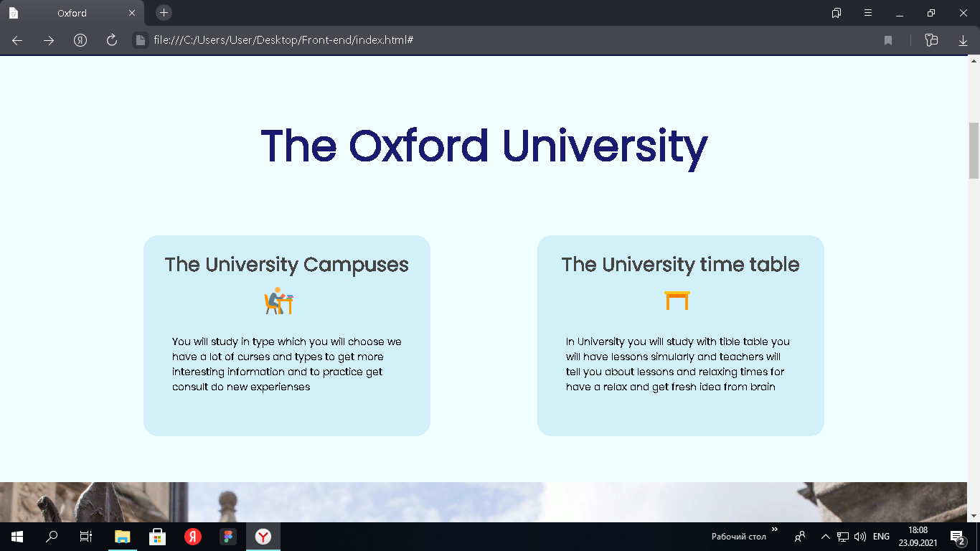980x551 pixels.
Task: Open File Explorer from taskbar
Action: click(123, 537)
